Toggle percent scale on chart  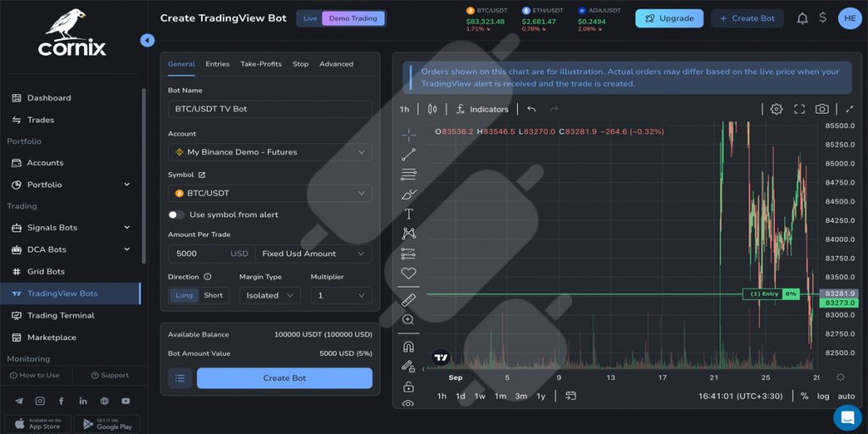(804, 396)
